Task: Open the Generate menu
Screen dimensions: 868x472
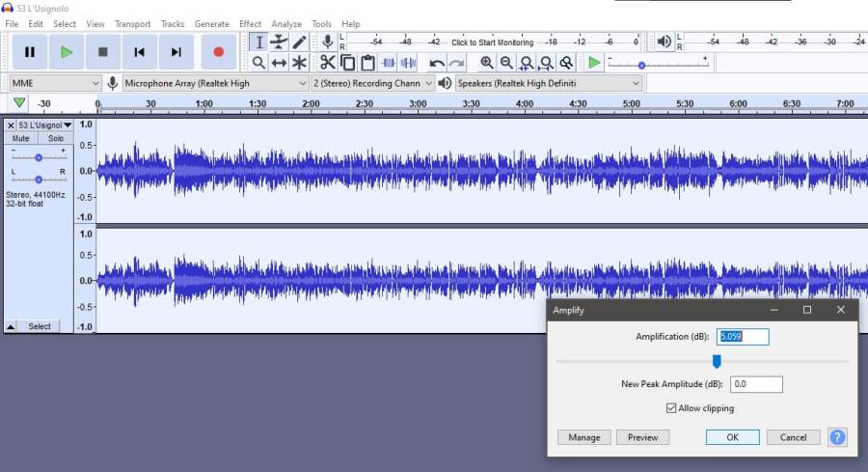Action: pos(211,24)
